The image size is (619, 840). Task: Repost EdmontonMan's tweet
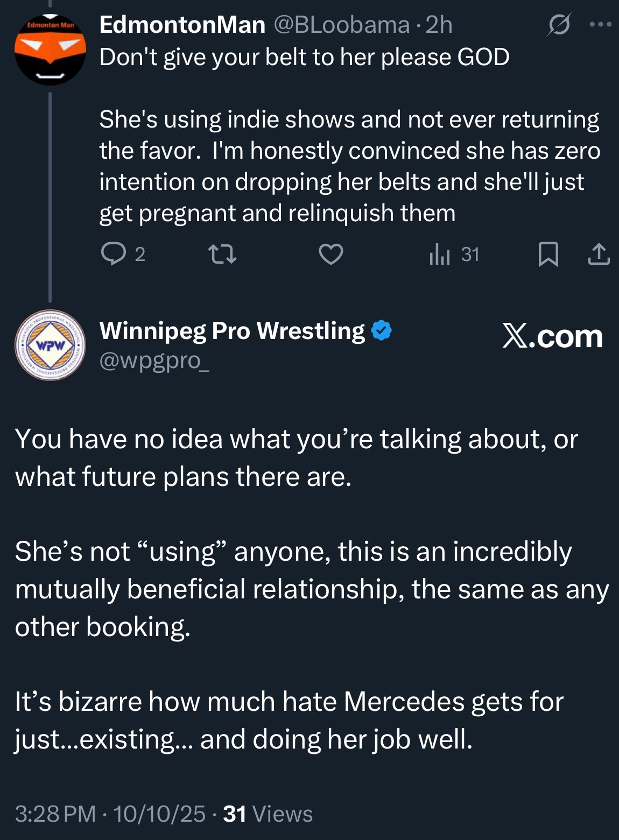pos(222,254)
